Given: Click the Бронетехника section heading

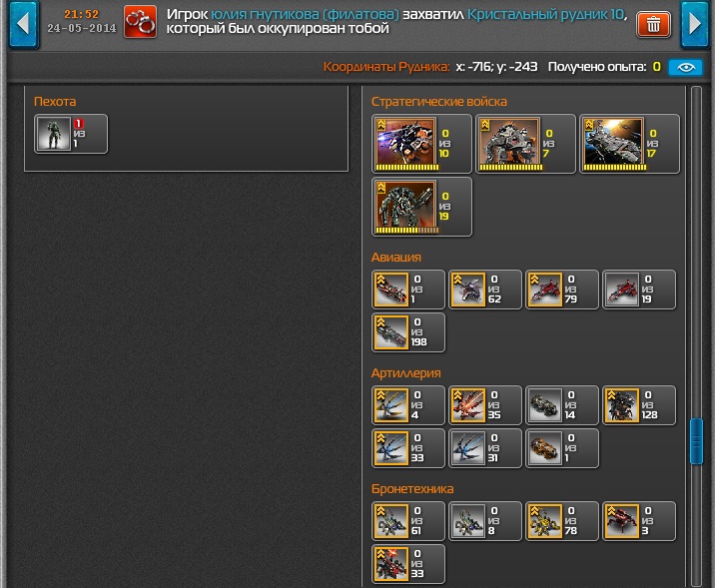Looking at the screenshot, I should click(x=412, y=489).
